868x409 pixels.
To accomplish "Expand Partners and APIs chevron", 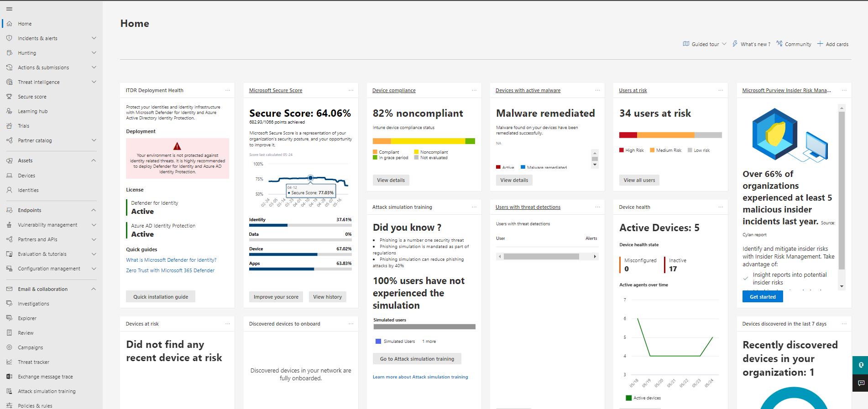I will coord(94,239).
